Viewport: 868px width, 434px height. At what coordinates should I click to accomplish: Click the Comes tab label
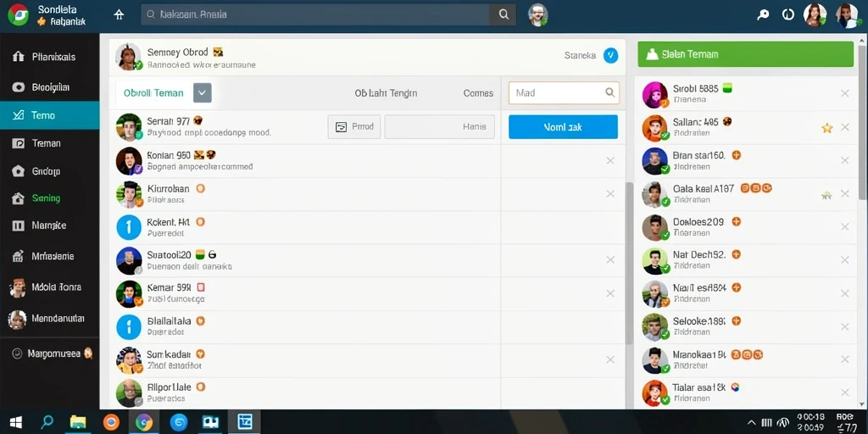click(x=478, y=93)
